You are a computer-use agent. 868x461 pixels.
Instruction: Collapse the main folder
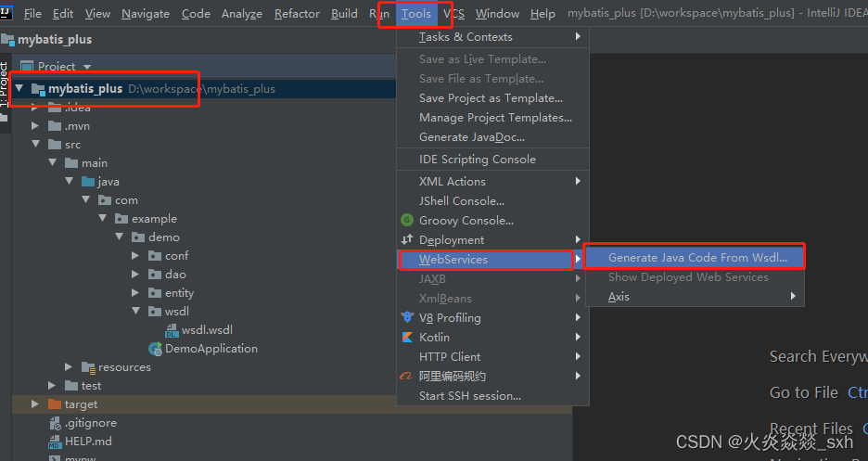53,162
